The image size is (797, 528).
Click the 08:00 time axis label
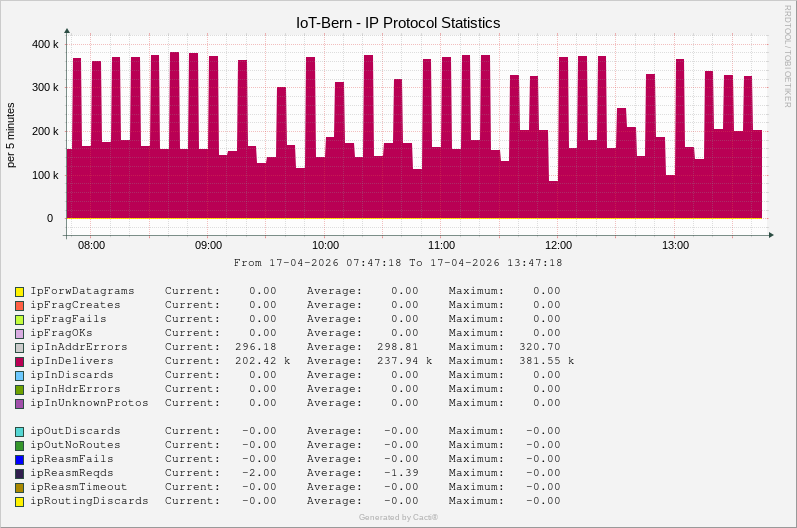pyautogui.click(x=91, y=245)
